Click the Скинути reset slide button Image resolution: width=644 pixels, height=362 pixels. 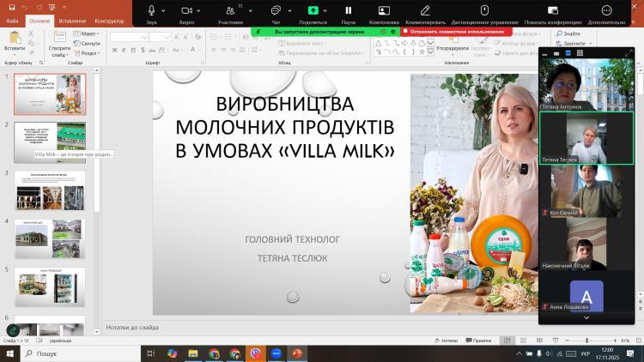[x=87, y=43]
